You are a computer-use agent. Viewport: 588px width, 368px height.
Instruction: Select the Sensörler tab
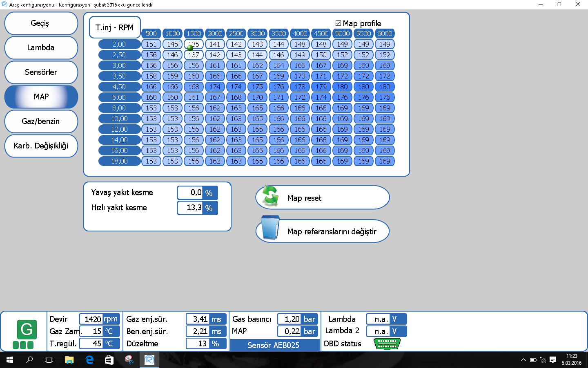[x=41, y=72]
